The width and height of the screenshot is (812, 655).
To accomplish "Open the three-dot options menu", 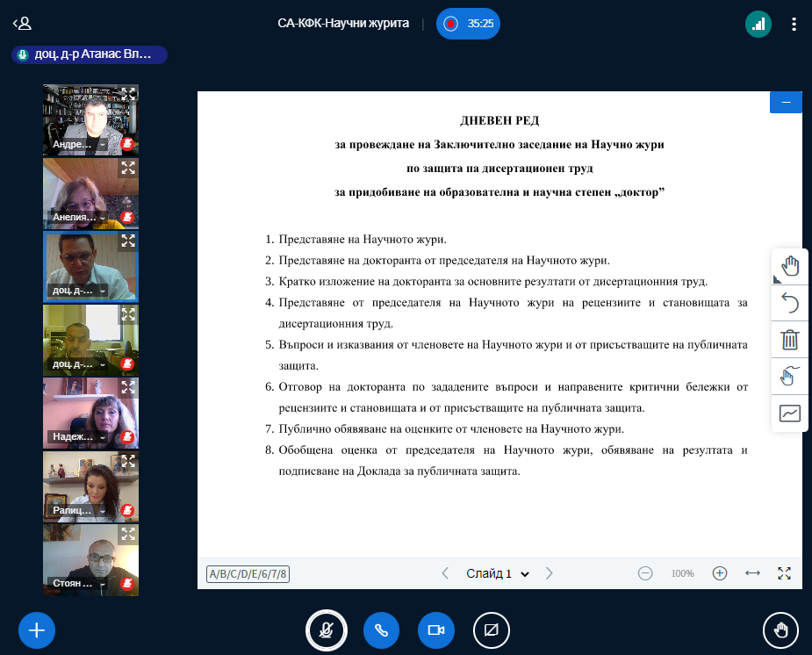I will coord(794,24).
